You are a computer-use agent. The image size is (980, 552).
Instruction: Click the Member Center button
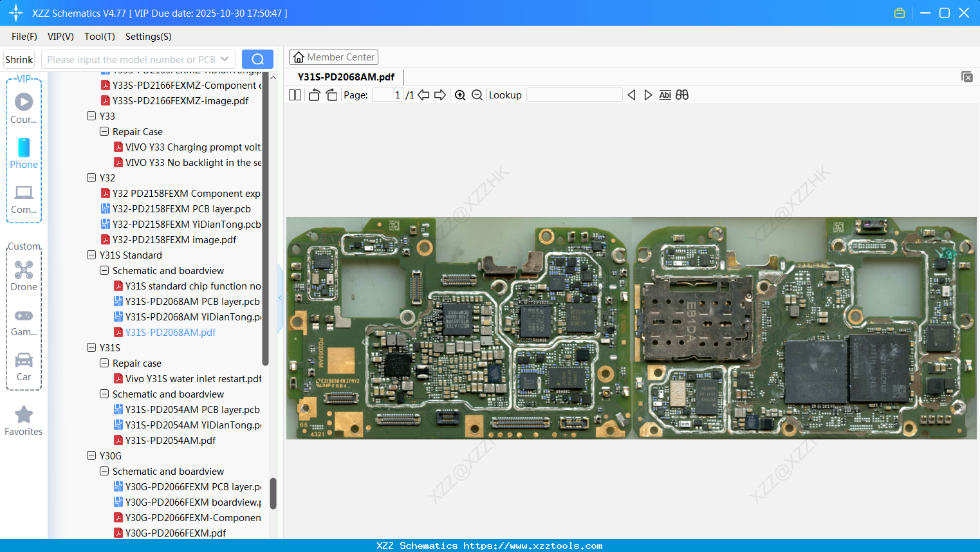(x=333, y=57)
